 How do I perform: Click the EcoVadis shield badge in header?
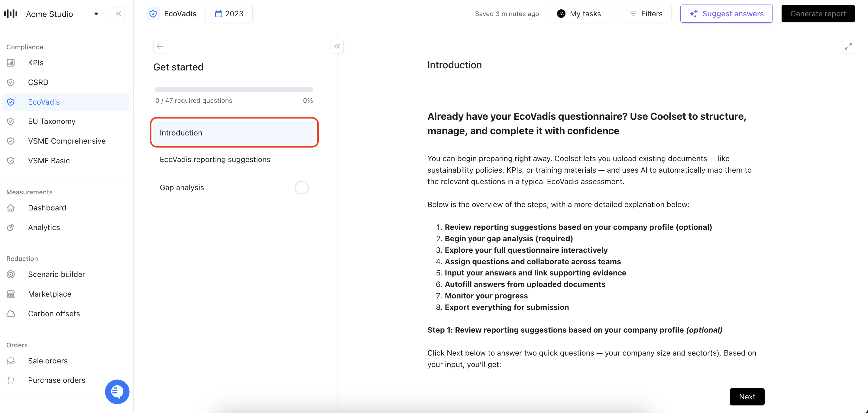click(x=153, y=14)
